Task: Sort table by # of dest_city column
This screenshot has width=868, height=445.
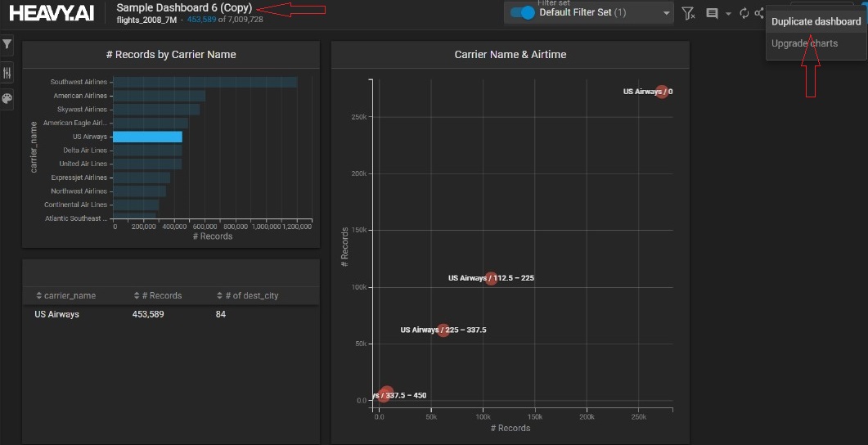Action: pyautogui.click(x=247, y=295)
